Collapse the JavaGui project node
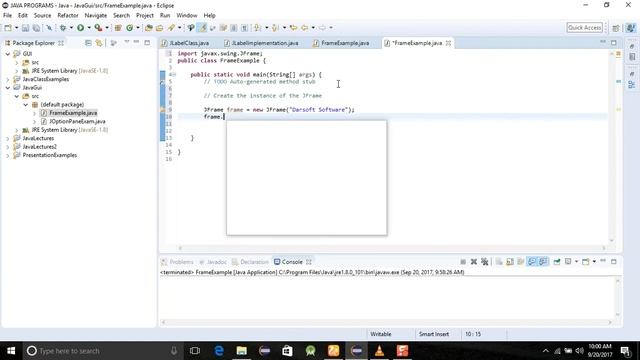The image size is (640, 360). coord(8,88)
